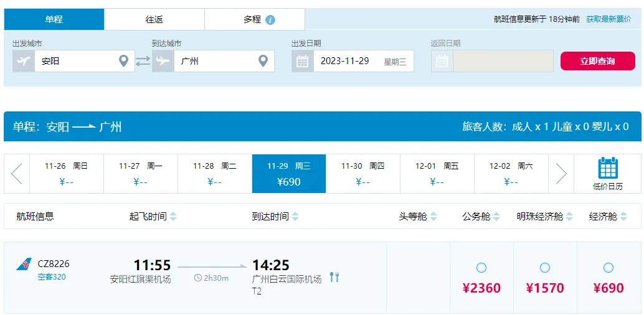644x315 pixels.
Task: Click departure time 11:55
Action: [152, 265]
